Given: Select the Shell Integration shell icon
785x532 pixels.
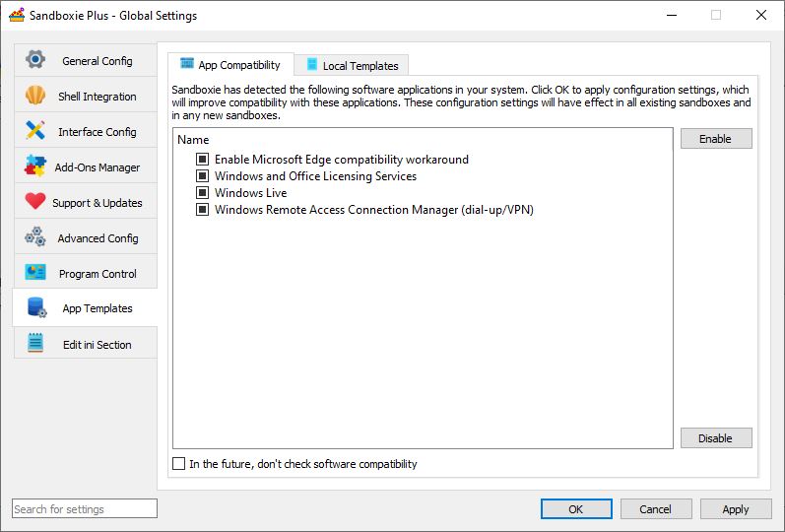Looking at the screenshot, I should point(35,96).
